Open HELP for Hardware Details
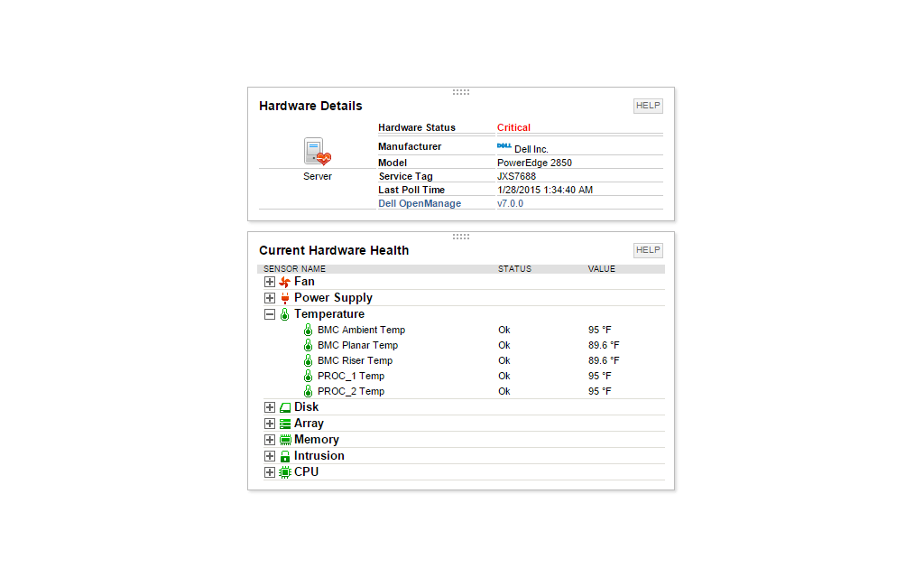Screen dimensions: 924x578 click(x=648, y=106)
